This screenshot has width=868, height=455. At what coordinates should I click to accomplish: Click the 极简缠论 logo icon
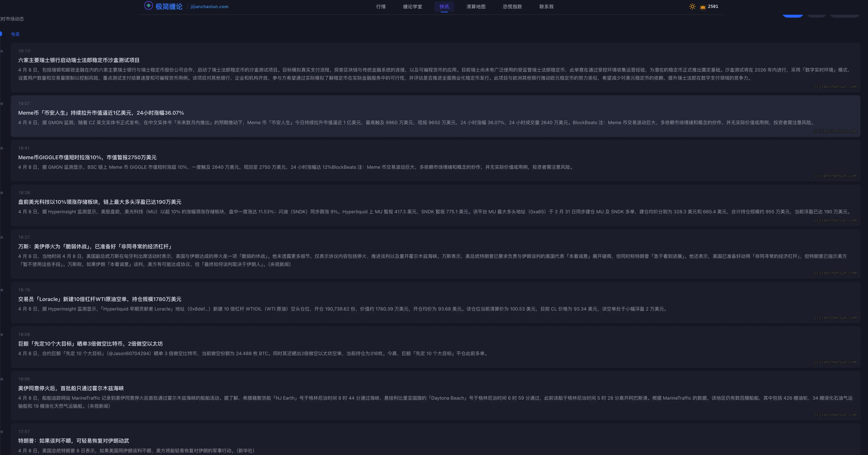coord(149,6)
